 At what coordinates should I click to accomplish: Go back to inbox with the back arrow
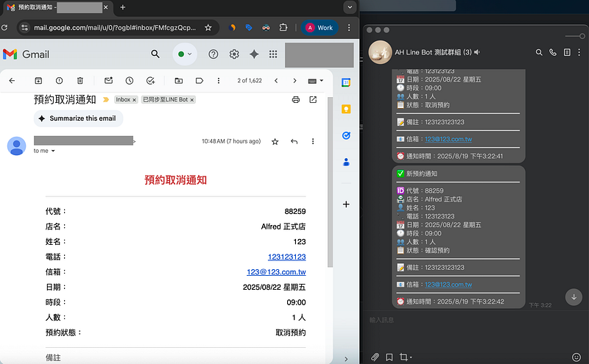point(12,81)
